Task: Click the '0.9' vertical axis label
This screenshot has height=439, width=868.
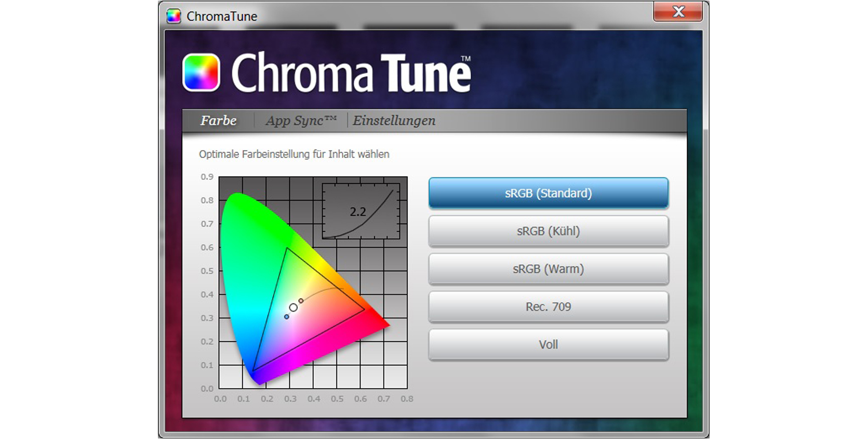Action: tap(207, 177)
